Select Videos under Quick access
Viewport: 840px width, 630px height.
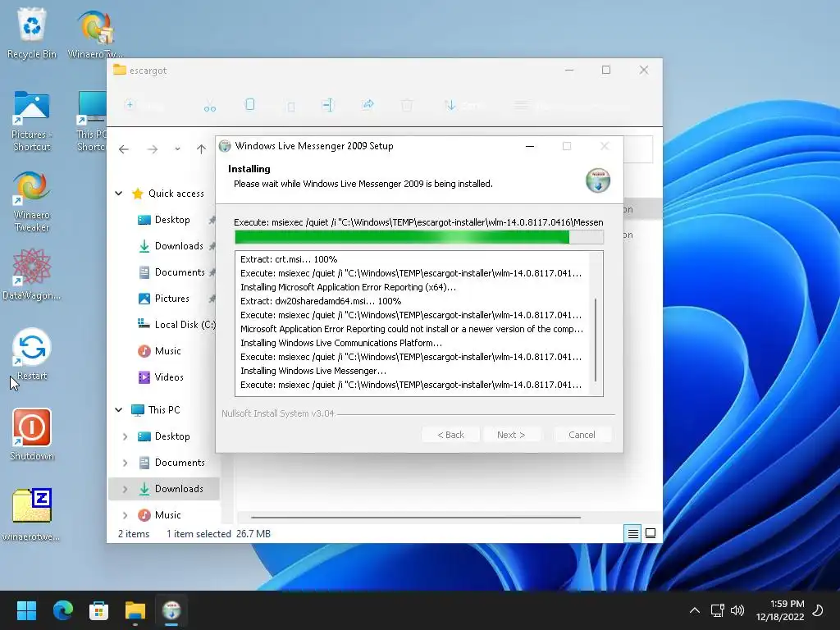161,377
